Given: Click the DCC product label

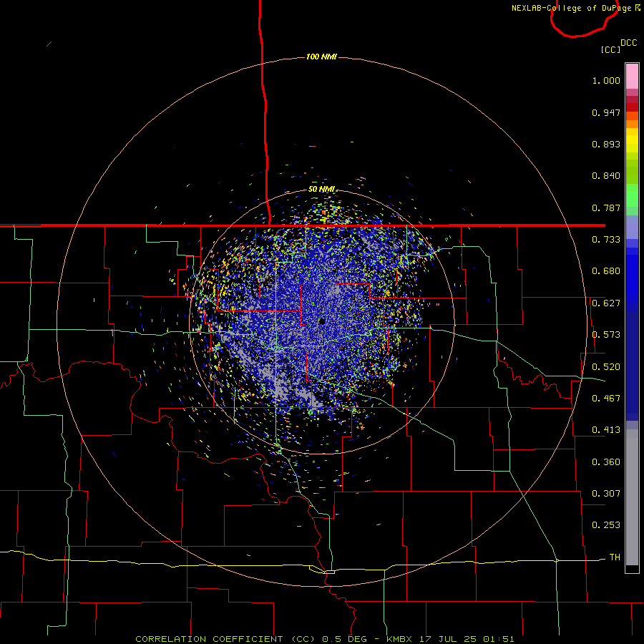Looking at the screenshot, I should [629, 43].
